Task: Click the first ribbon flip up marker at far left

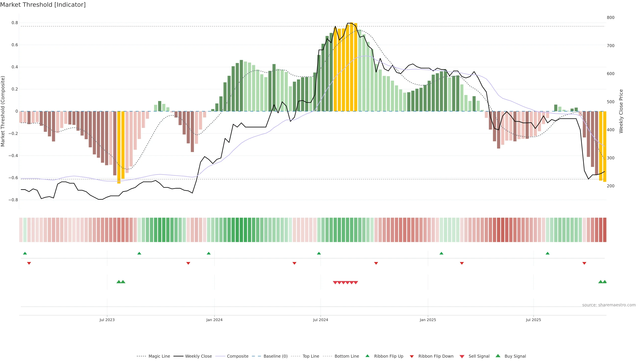Action: pyautogui.click(x=25, y=253)
